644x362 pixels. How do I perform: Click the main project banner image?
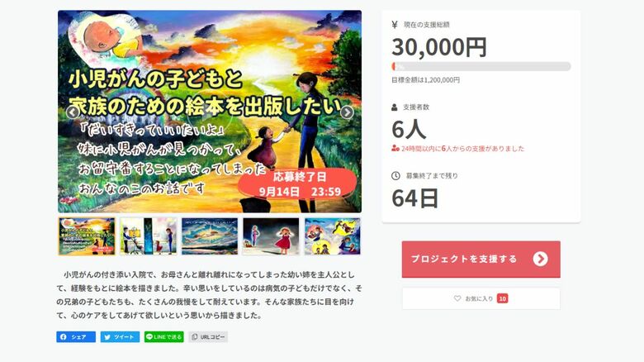pyautogui.click(x=210, y=112)
